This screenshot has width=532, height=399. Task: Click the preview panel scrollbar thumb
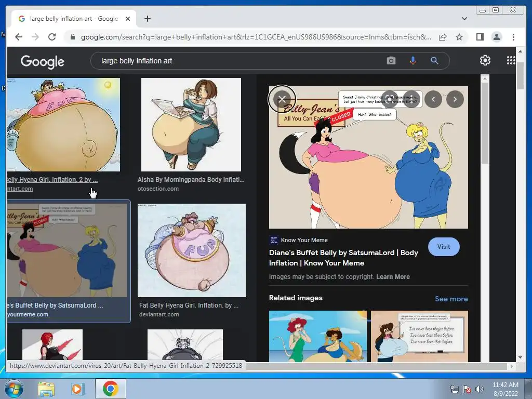(x=485, y=122)
